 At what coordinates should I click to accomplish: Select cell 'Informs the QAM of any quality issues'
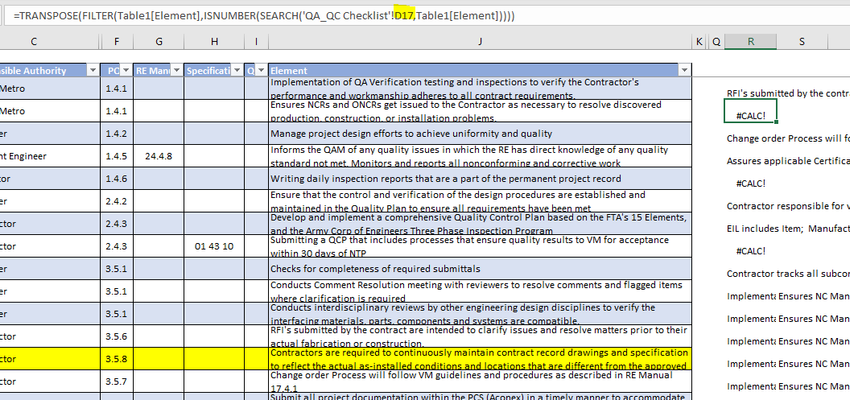[x=480, y=156]
